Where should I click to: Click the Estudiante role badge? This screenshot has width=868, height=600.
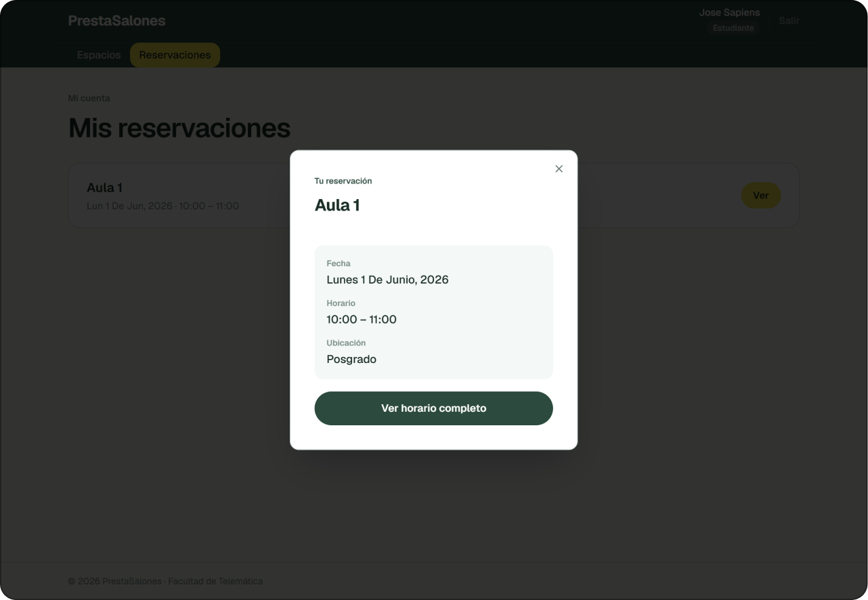pos(733,28)
